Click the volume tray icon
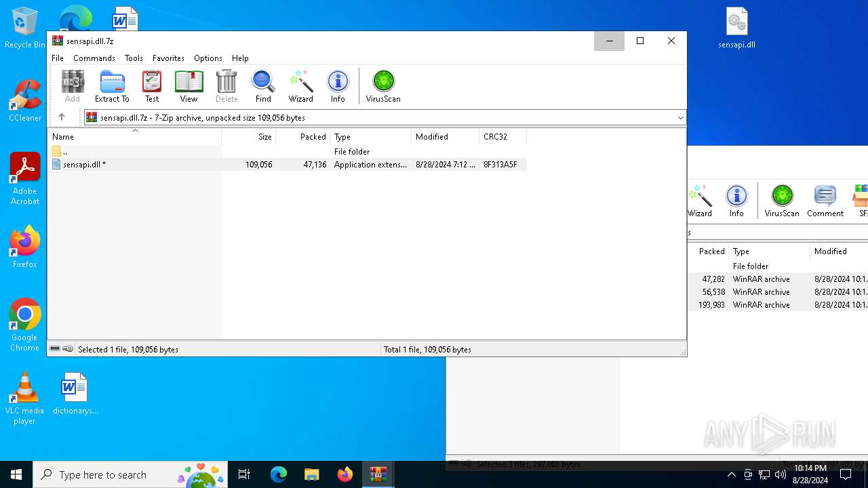Screen dimensions: 868x488 click(x=780, y=474)
